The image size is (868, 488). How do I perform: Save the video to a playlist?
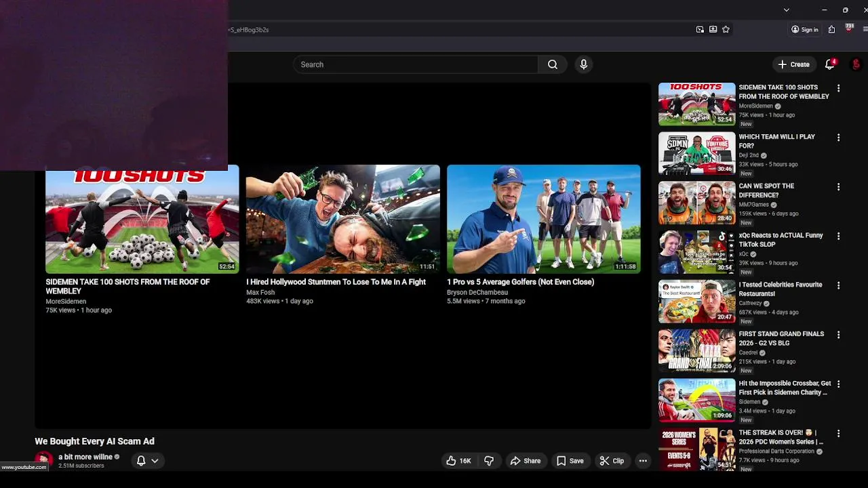570,461
